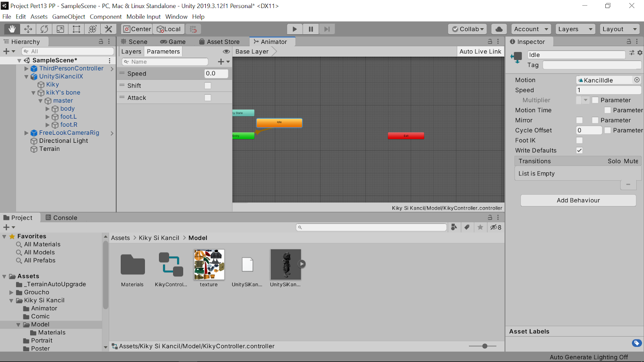Switch to the Console tab
644x362 pixels.
[61, 218]
